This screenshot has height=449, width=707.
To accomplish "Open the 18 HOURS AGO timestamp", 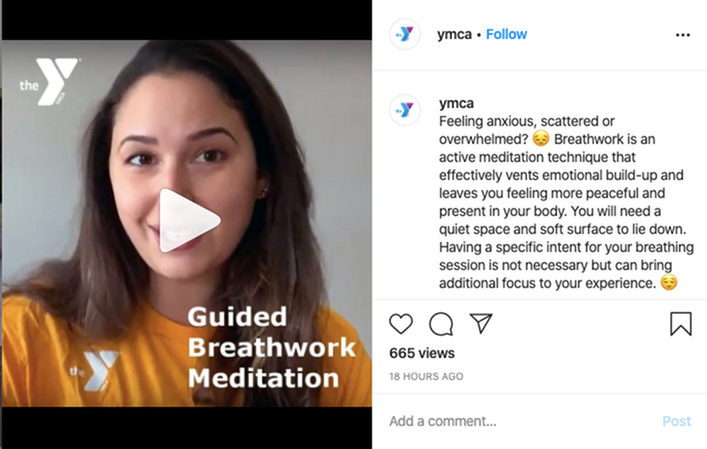I will [426, 376].
